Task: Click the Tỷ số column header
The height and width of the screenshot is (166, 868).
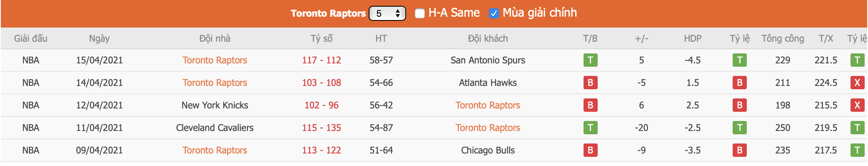Action: click(322, 38)
